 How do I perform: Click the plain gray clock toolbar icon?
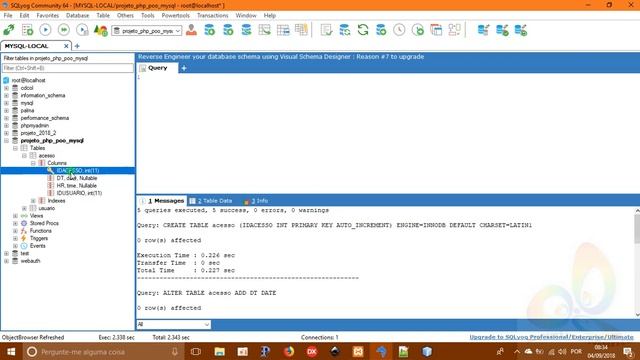(399, 30)
